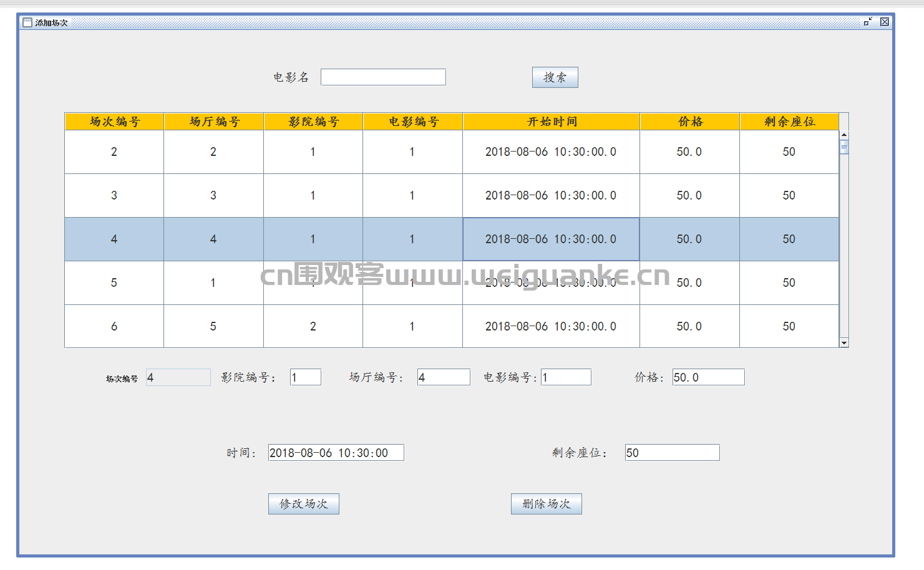Close the 添加场次 internal window

click(x=884, y=22)
